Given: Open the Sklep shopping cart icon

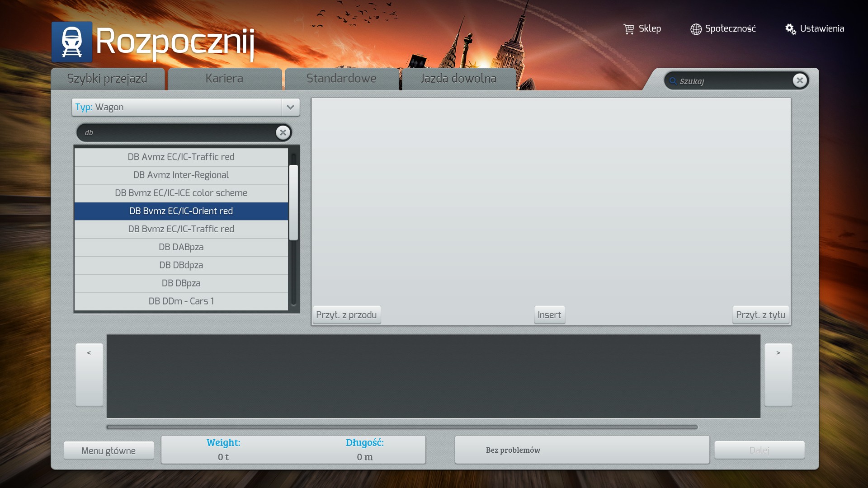Looking at the screenshot, I should [628, 29].
